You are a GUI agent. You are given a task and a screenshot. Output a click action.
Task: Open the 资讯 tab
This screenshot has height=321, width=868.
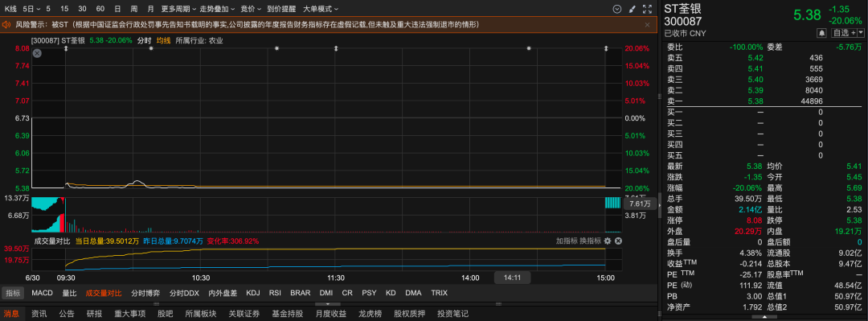39,314
